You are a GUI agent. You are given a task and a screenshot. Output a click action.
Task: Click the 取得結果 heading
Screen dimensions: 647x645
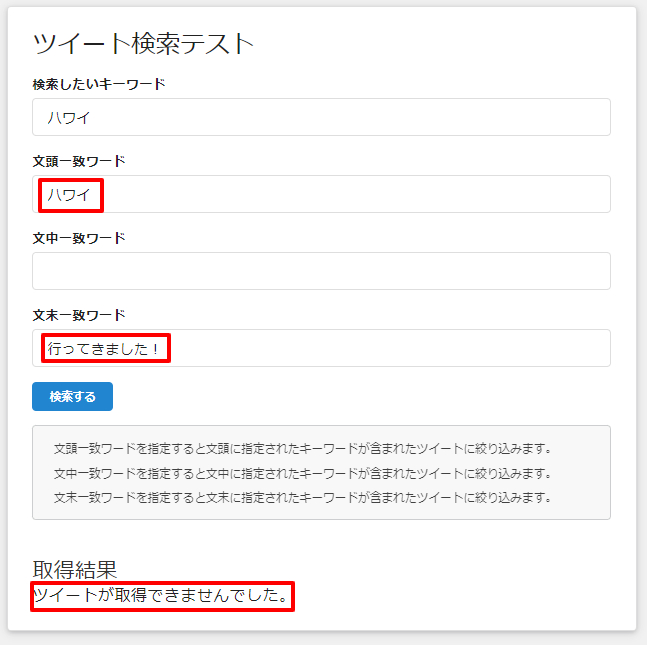[75, 569]
